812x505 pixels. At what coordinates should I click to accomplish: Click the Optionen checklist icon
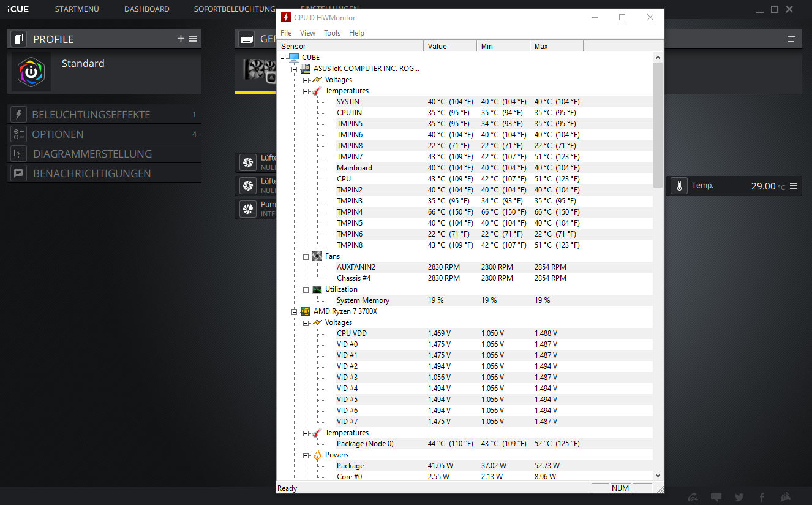point(19,134)
